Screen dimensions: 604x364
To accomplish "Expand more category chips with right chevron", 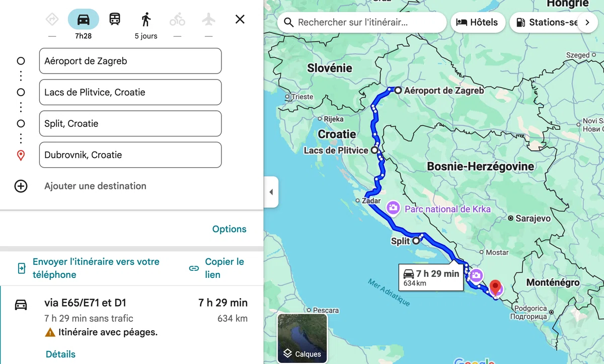I will click(587, 23).
